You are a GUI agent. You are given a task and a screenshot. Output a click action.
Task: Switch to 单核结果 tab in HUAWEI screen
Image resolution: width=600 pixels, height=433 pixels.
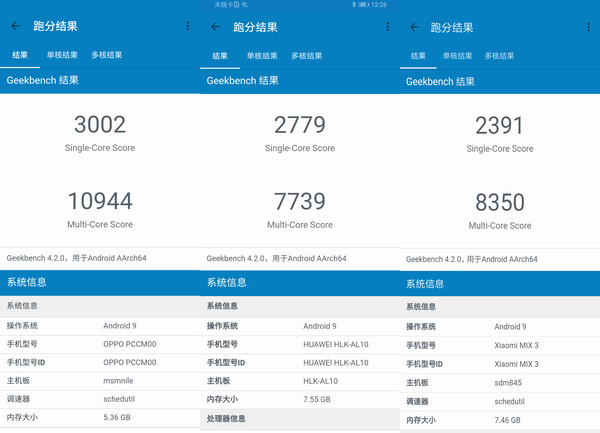point(262,56)
